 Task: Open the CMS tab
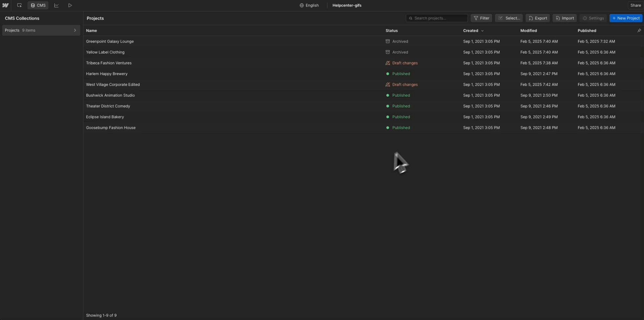pyautogui.click(x=38, y=5)
